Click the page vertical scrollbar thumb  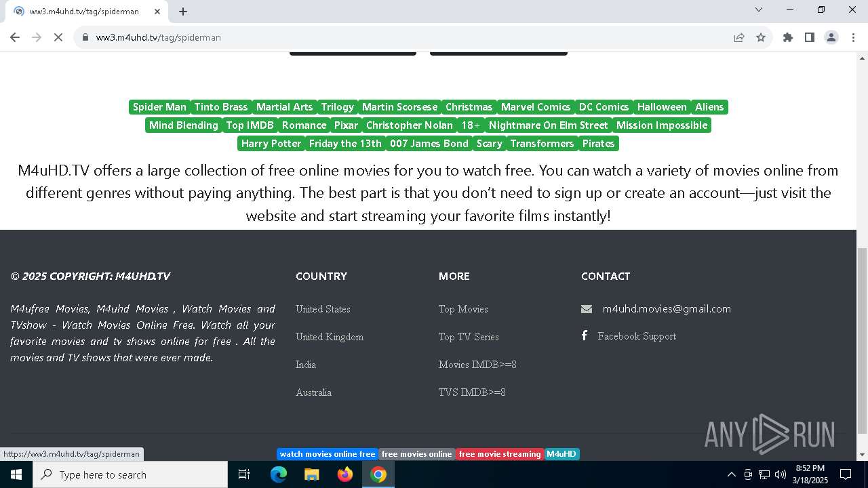862,340
